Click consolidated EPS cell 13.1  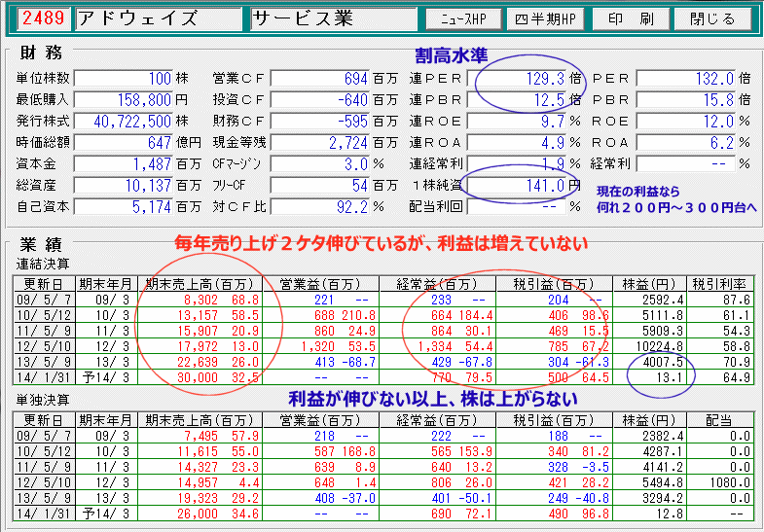coord(649,377)
